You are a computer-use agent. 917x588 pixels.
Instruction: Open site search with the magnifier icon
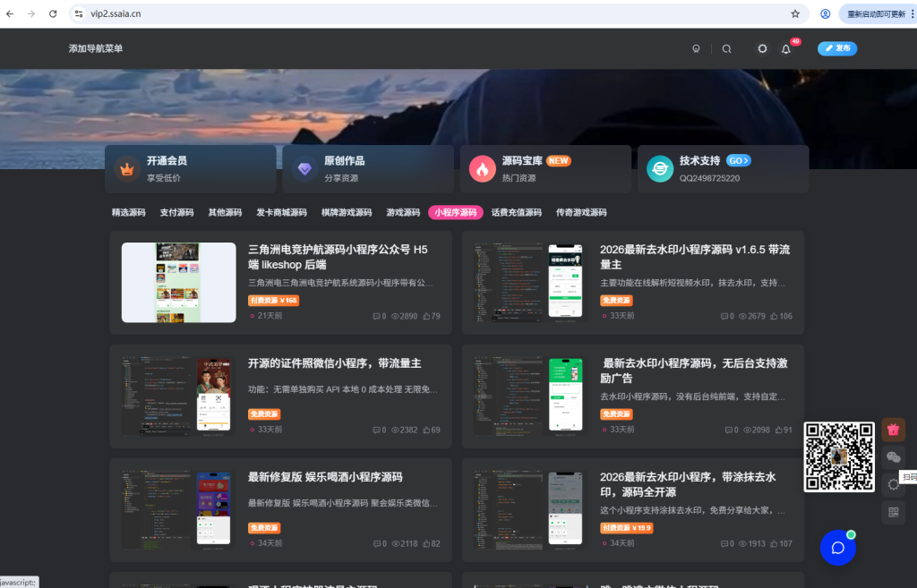click(x=726, y=48)
